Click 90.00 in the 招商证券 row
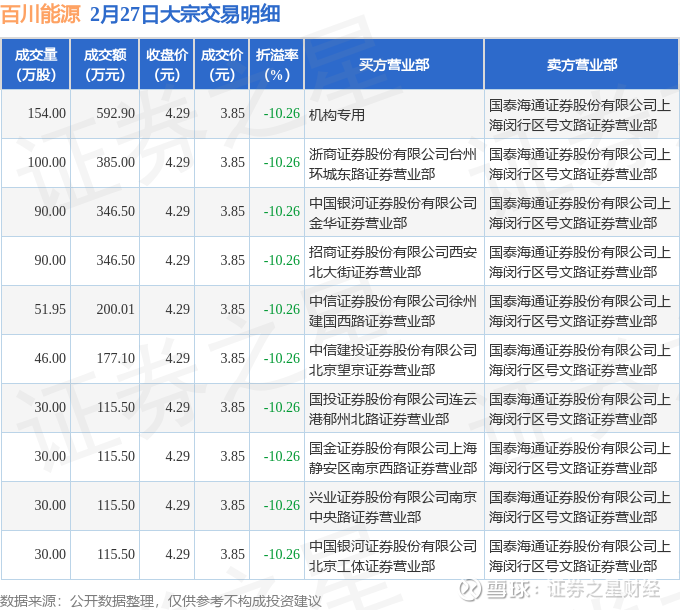680x610 pixels. tap(50, 260)
